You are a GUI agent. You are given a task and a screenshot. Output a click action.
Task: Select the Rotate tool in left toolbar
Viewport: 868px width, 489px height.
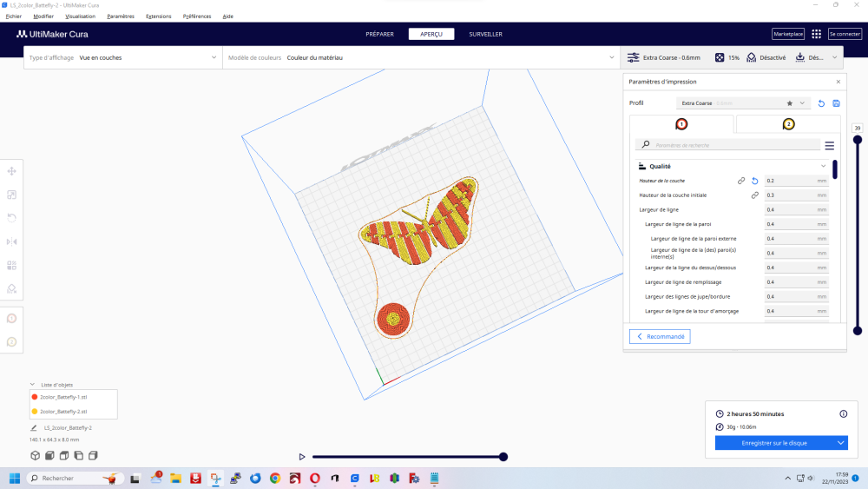coord(11,218)
